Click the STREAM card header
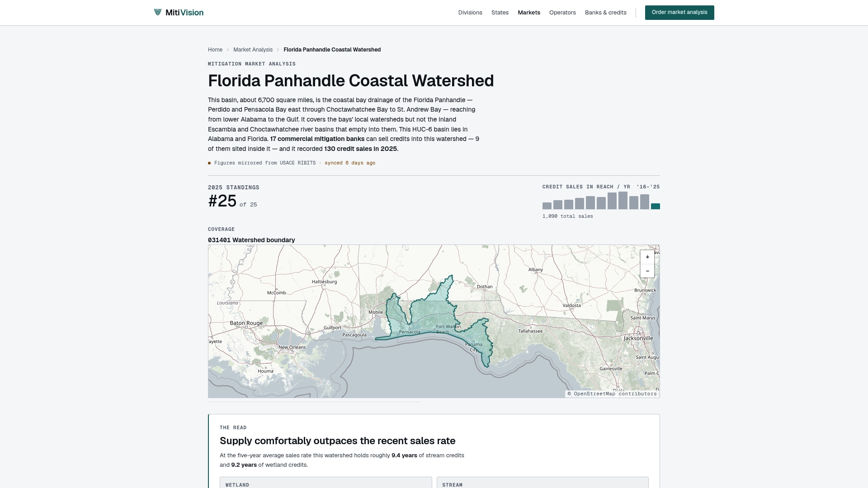868x488 pixels. [452, 485]
